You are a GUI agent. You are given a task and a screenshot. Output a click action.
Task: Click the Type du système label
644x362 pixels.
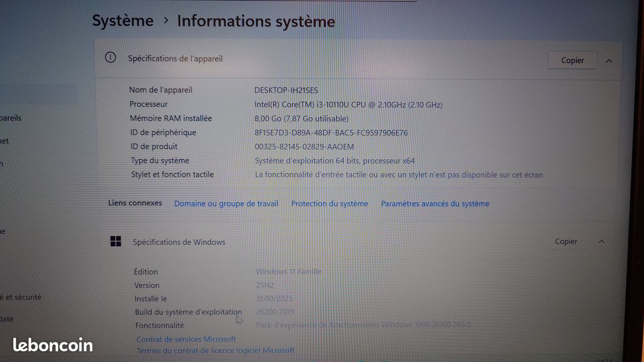(x=160, y=160)
